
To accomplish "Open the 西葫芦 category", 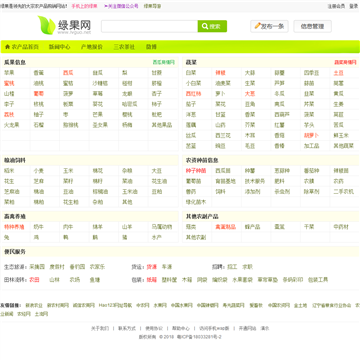I will [282, 115].
